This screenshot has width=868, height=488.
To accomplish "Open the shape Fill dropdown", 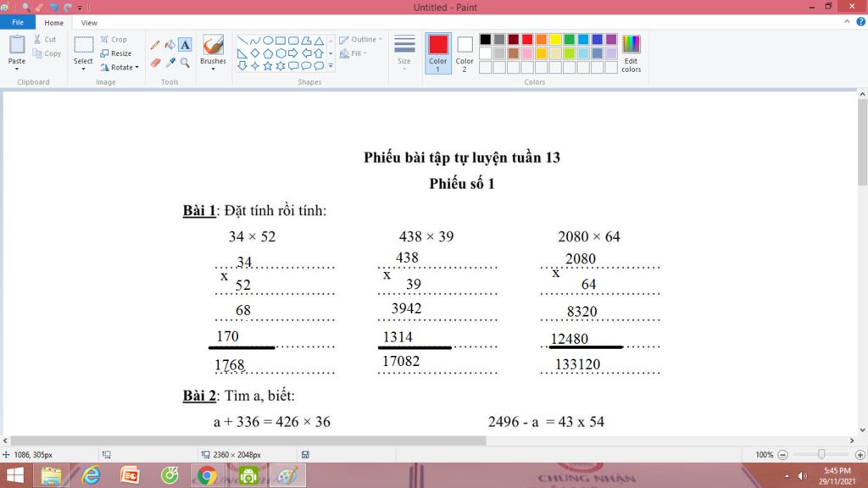I will coord(353,53).
